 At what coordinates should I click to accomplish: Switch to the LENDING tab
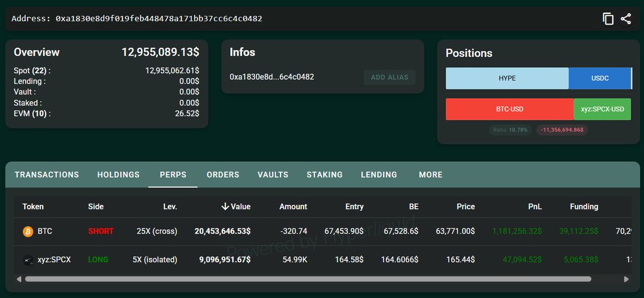pos(379,175)
